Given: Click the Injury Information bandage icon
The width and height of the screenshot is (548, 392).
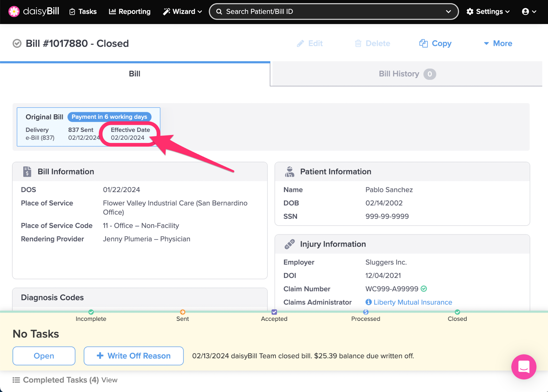Looking at the screenshot, I should (289, 244).
